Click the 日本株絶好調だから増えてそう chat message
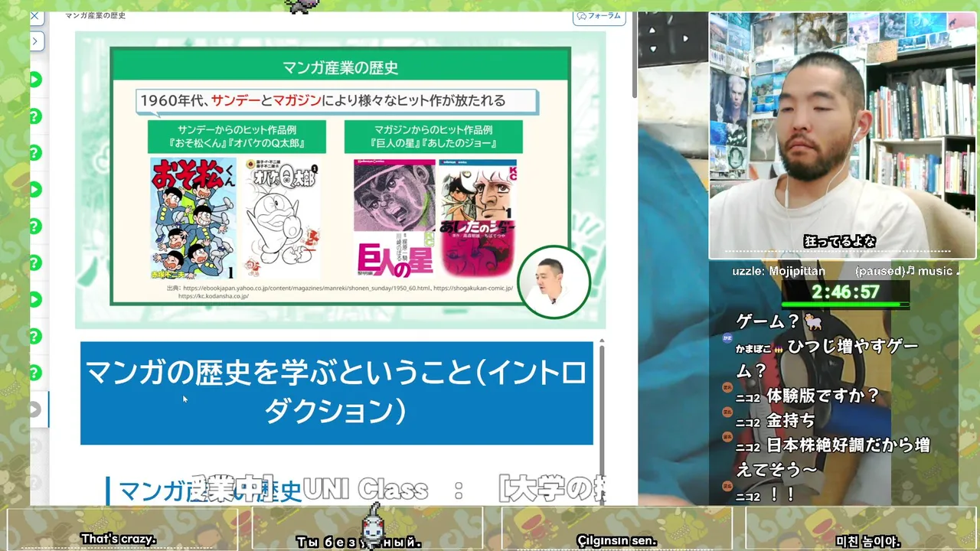The width and height of the screenshot is (980, 551). (833, 456)
